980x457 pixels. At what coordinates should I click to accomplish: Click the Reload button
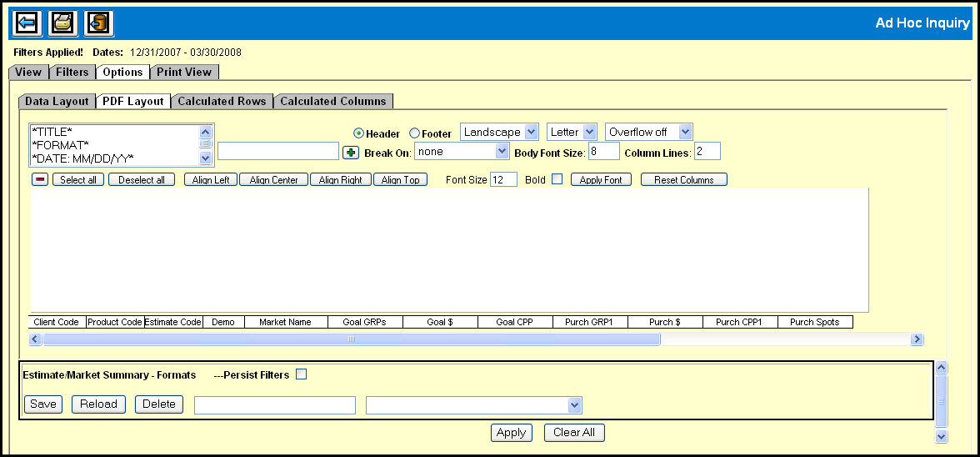(98, 404)
